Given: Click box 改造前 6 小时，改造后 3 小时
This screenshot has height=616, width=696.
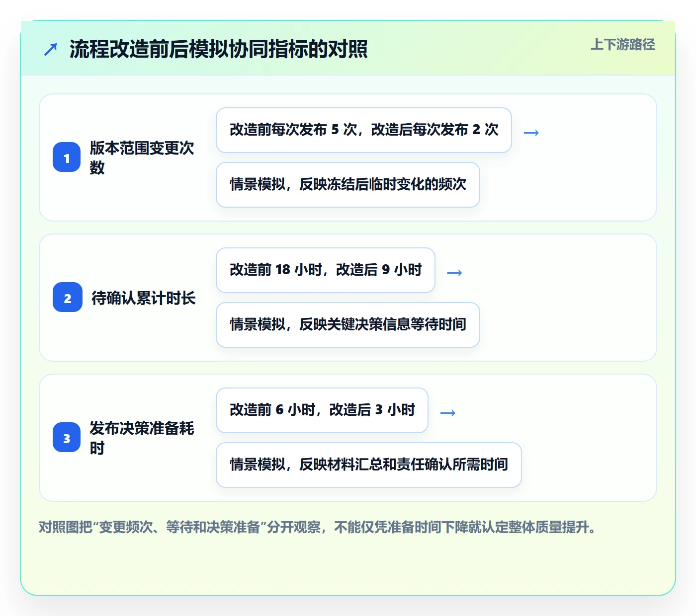Looking at the screenshot, I should 322,410.
